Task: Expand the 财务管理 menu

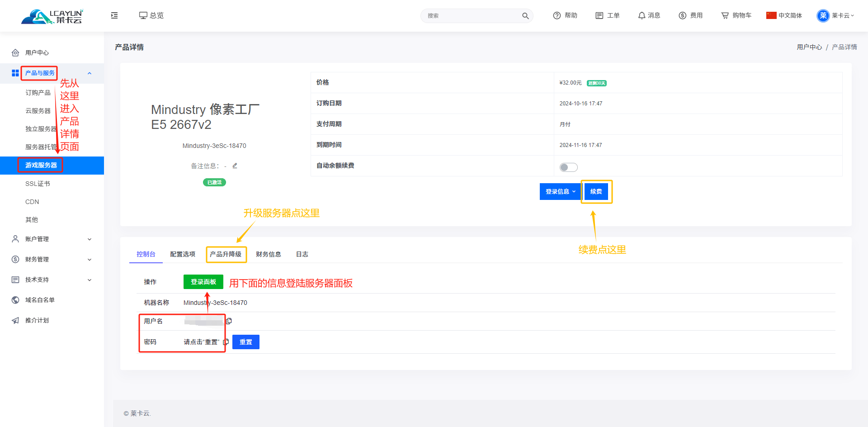Action: pos(52,260)
